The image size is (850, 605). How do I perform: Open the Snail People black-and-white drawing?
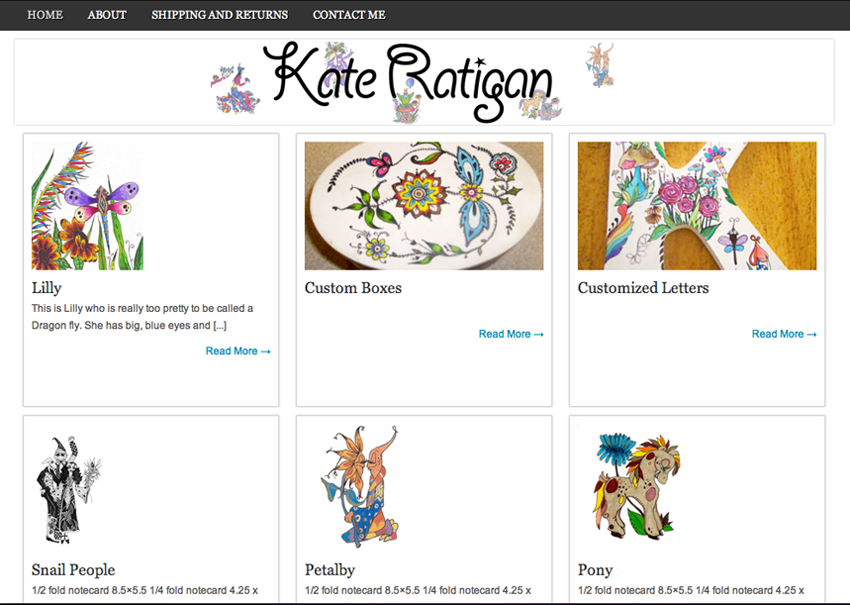click(x=68, y=488)
